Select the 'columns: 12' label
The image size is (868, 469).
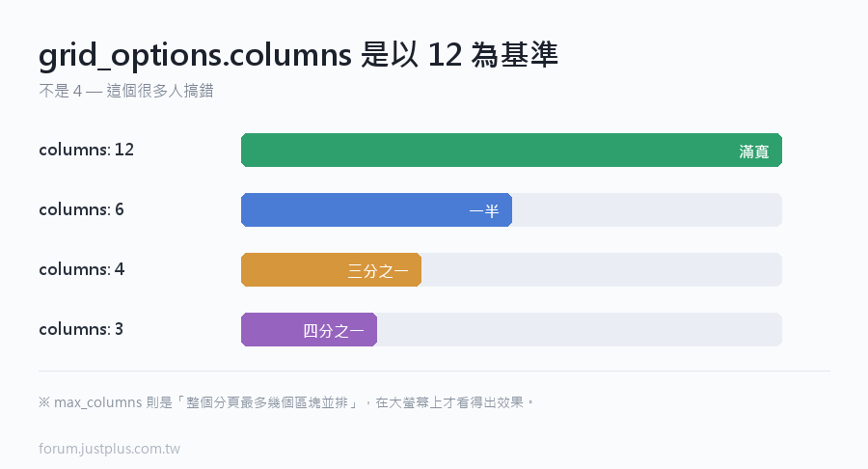(87, 150)
